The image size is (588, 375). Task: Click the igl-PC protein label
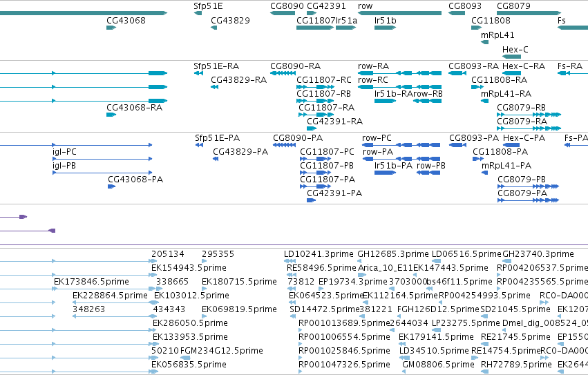pyautogui.click(x=64, y=152)
